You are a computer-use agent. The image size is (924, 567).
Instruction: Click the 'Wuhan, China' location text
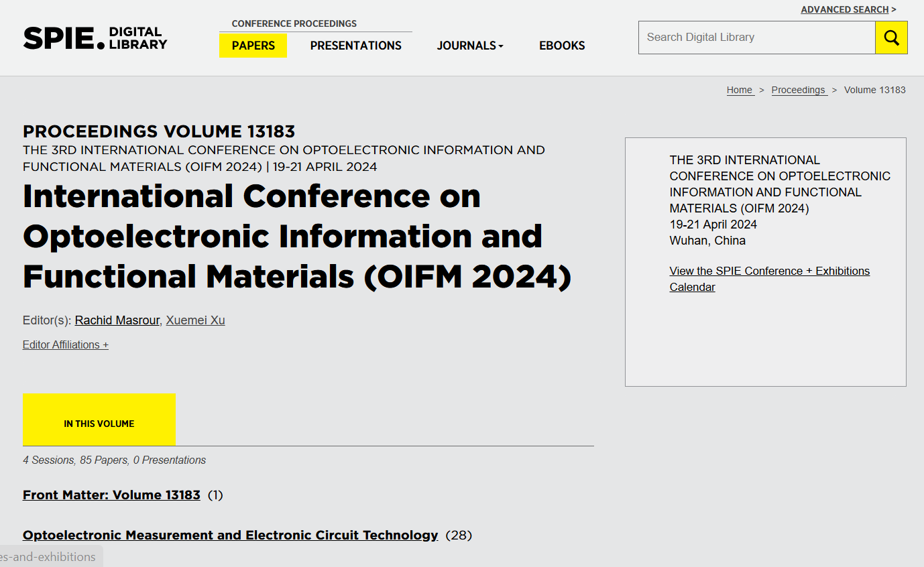pyautogui.click(x=707, y=241)
